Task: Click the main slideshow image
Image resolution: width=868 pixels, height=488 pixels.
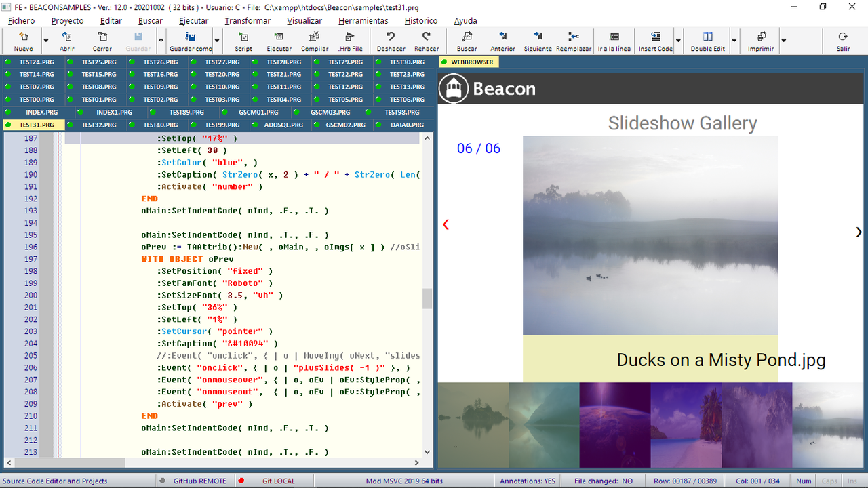Action: pos(650,235)
